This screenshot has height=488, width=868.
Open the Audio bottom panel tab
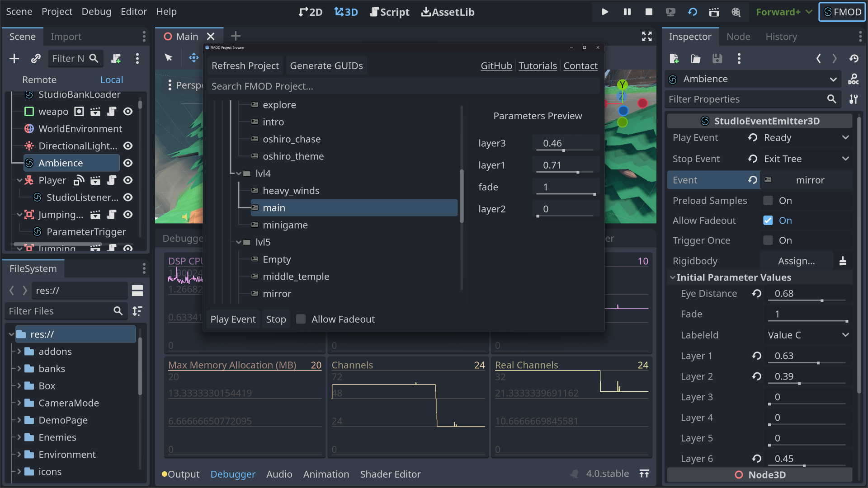[x=279, y=474]
